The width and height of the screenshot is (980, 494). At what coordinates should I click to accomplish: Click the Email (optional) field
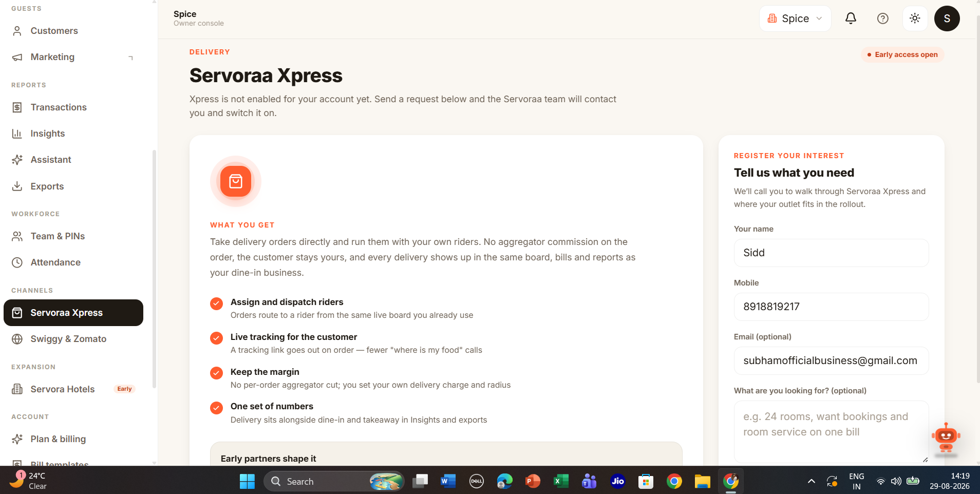[831, 360]
